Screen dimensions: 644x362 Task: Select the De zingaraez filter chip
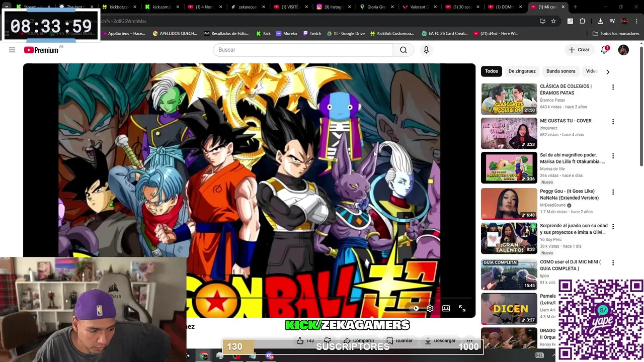click(522, 71)
